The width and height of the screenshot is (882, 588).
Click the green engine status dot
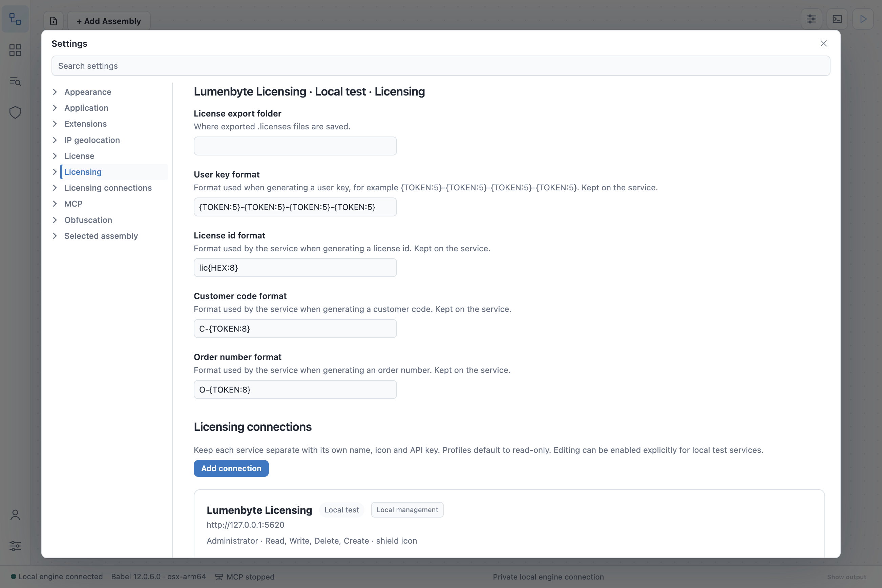(14, 576)
